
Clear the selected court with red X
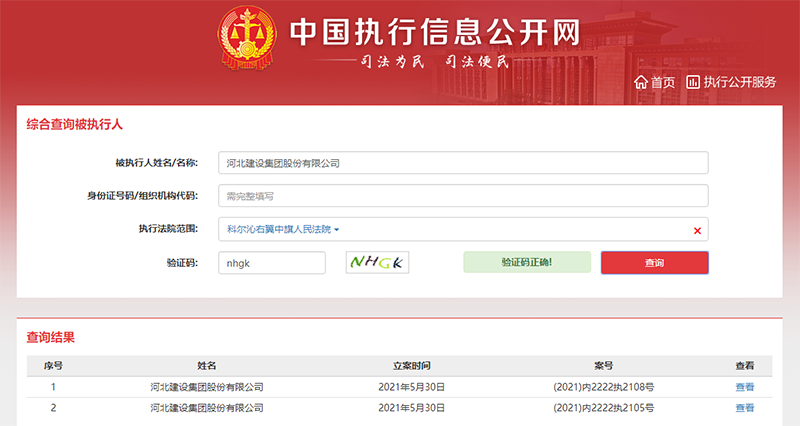(x=697, y=231)
